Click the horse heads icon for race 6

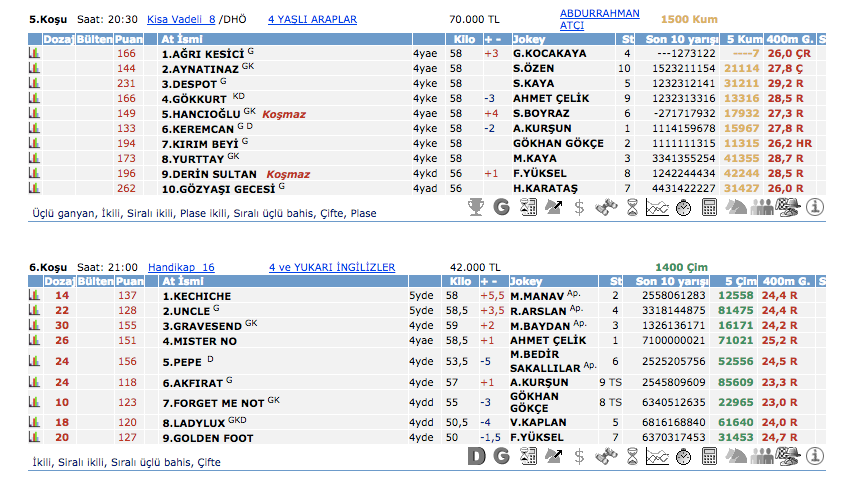click(736, 456)
